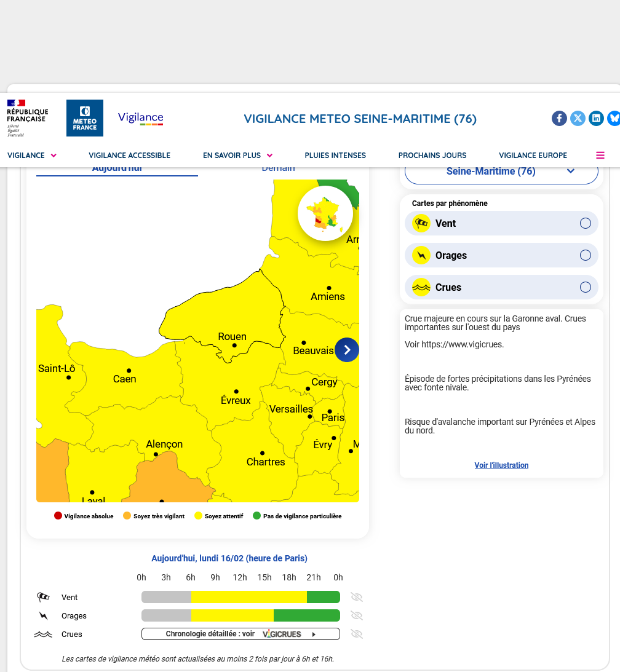Open the Facebook share icon
This screenshot has width=620, height=672.
(x=559, y=118)
